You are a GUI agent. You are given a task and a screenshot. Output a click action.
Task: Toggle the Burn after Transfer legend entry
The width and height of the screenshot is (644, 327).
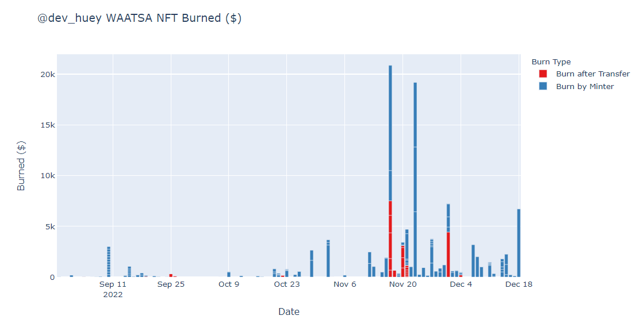coord(584,74)
